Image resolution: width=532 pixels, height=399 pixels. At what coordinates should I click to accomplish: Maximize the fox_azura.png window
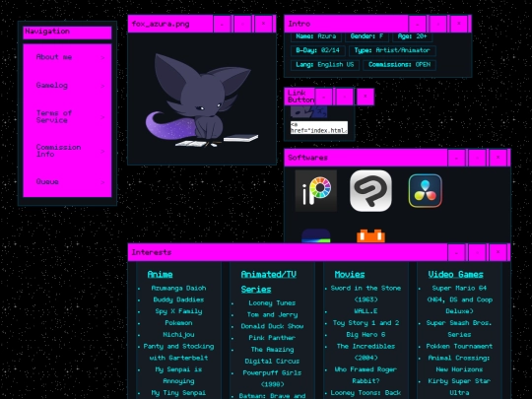243,24
